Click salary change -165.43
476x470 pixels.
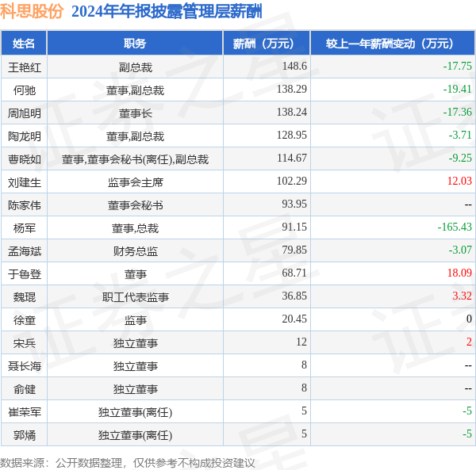point(455,227)
